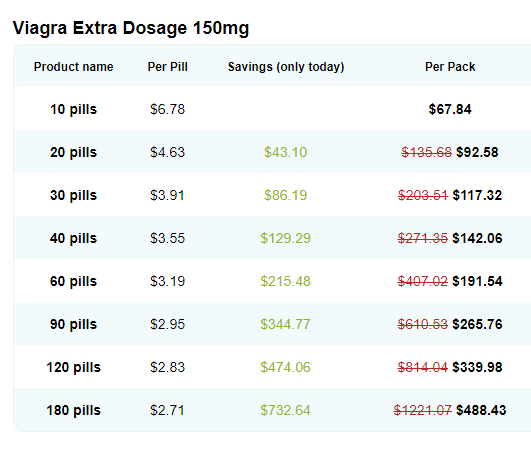The height and width of the screenshot is (453, 531).
Task: Click the $43.10 savings amount
Action: tap(285, 152)
